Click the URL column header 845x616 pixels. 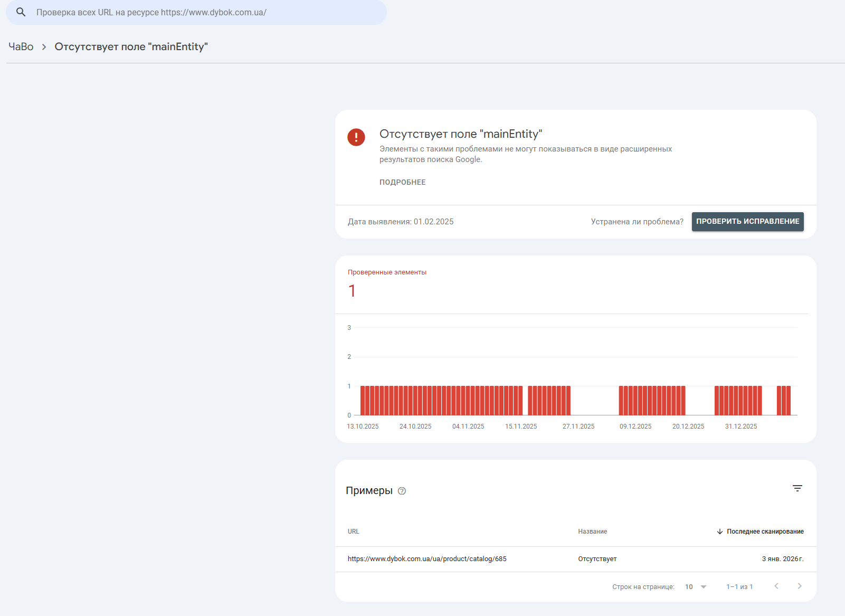tap(354, 532)
